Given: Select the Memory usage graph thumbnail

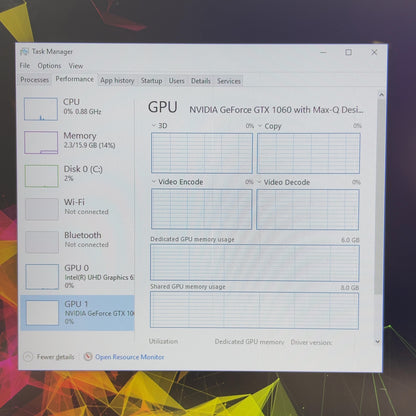Looking at the screenshot, I should [x=41, y=142].
